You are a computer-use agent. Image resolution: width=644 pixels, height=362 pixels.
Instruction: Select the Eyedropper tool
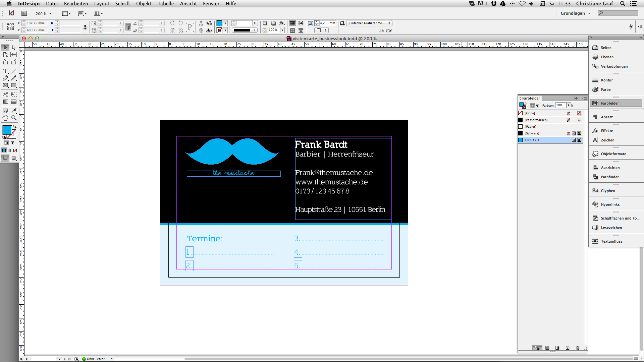coord(14,111)
